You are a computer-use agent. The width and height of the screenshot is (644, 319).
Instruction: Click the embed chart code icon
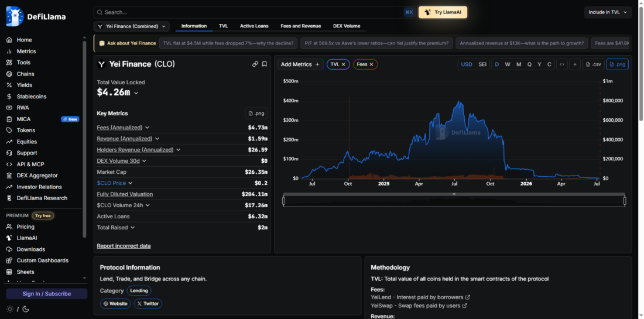(x=561, y=64)
